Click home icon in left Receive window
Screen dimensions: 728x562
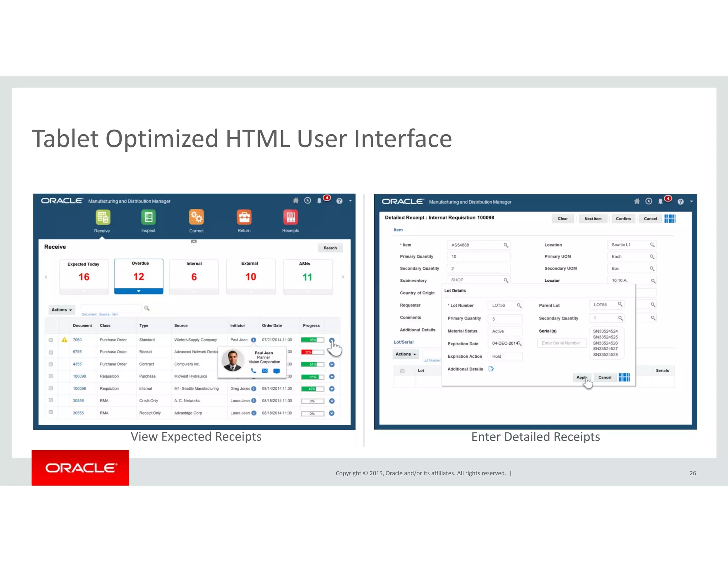(x=296, y=201)
